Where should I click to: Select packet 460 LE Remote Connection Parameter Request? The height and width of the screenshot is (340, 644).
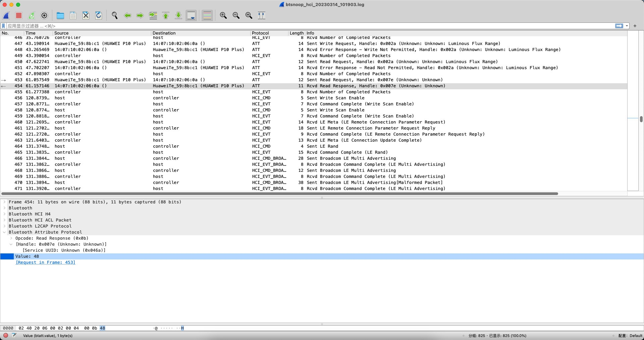(x=314, y=122)
